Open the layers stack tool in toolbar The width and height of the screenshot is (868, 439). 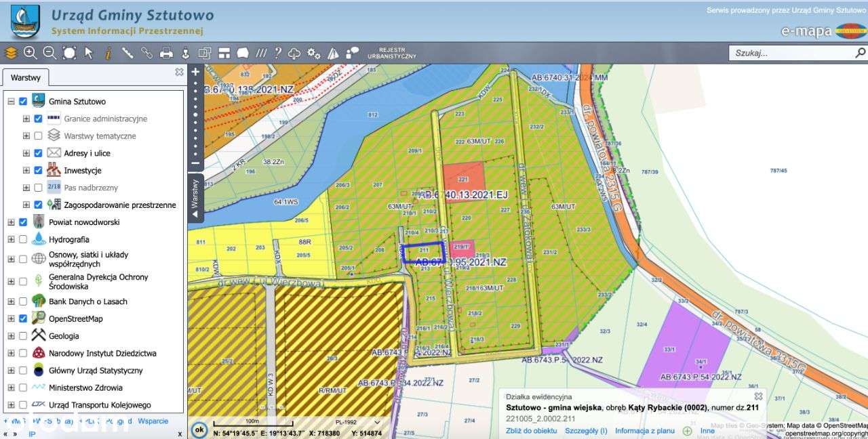[11, 53]
